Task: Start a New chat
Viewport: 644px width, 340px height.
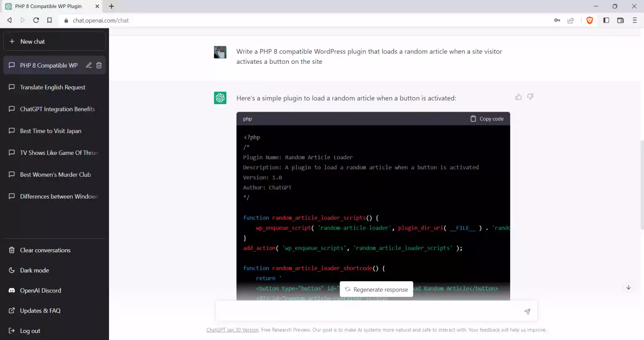Action: [x=55, y=41]
